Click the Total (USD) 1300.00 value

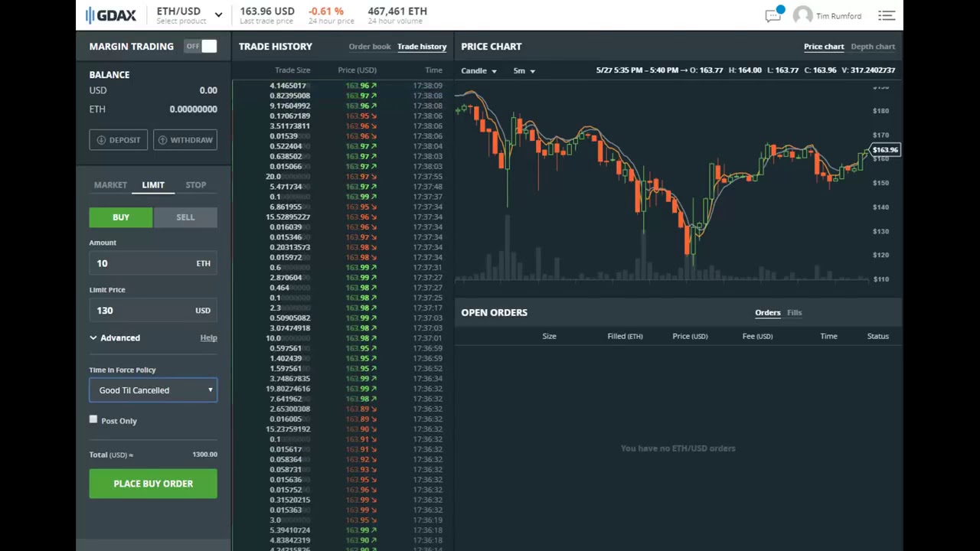[x=204, y=455]
